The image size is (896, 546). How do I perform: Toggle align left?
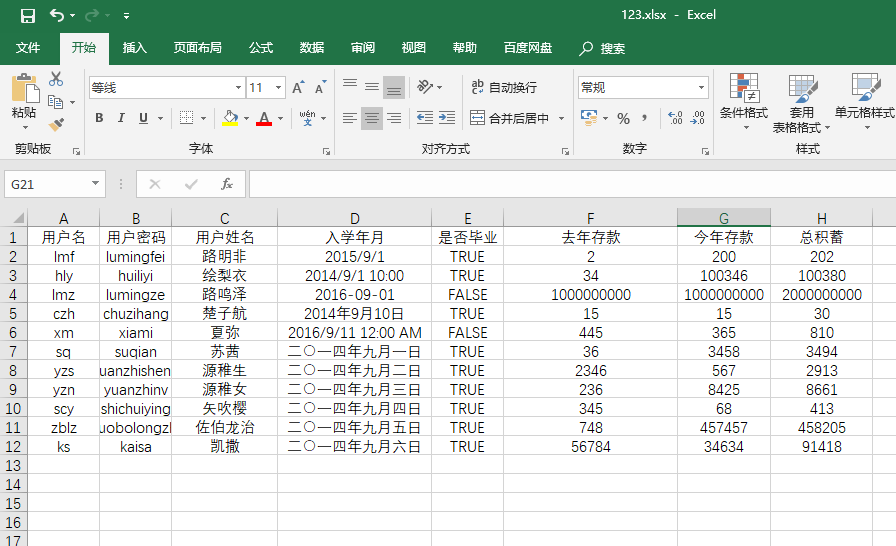coord(350,118)
